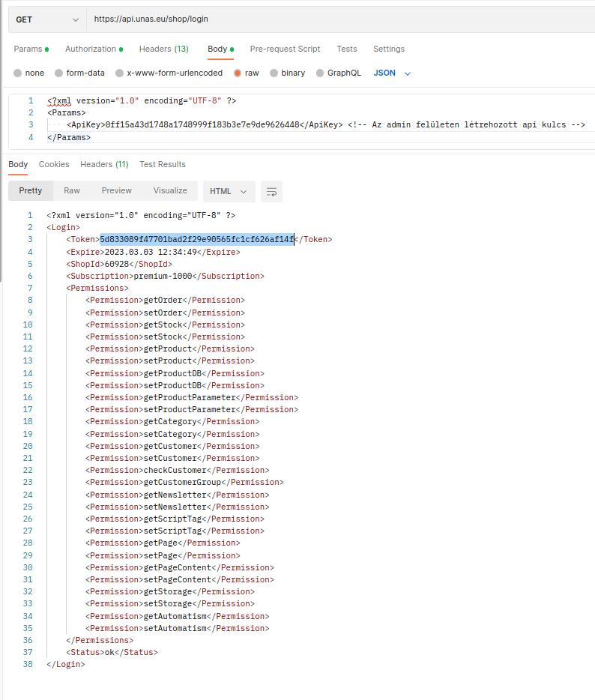Screen dimensions: 595x700
Task: Click the closing </Login> tag
Action: click(x=66, y=665)
